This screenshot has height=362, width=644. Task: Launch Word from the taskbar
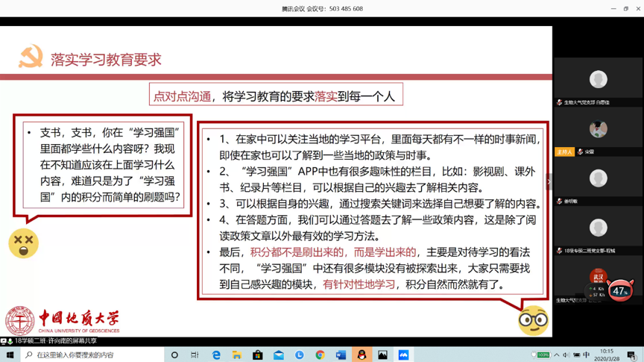(341, 355)
